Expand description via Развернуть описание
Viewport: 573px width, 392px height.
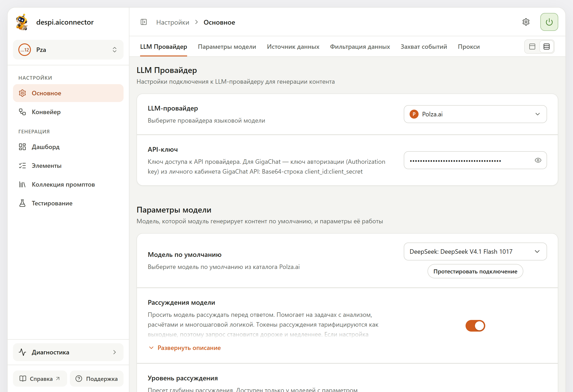point(185,348)
